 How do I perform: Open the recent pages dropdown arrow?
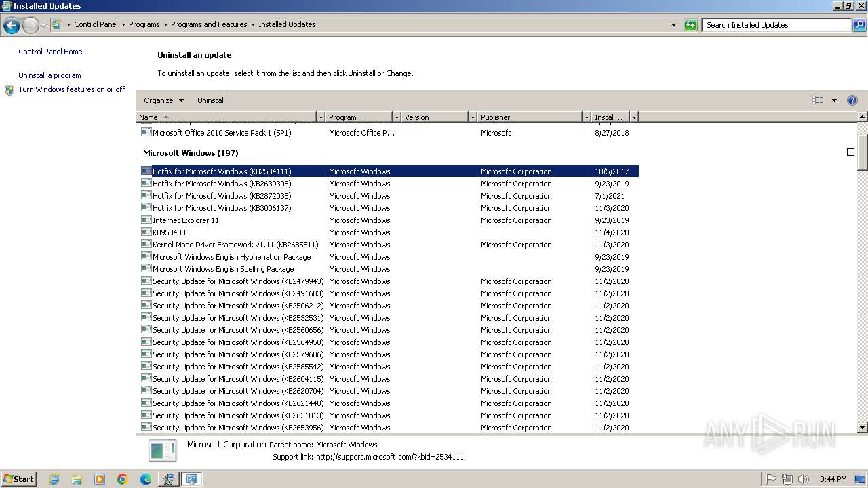(x=43, y=26)
